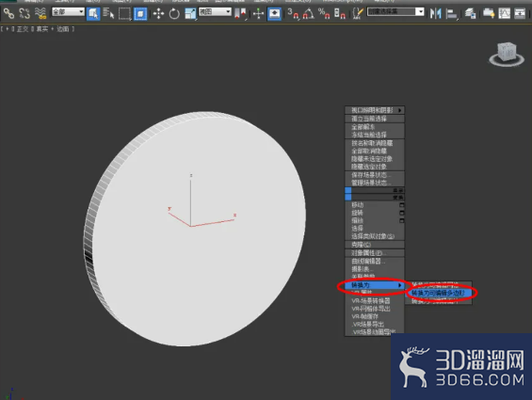Click the Select and Manipulate icon
Viewport: 532px width, 400px height.
tap(258, 13)
